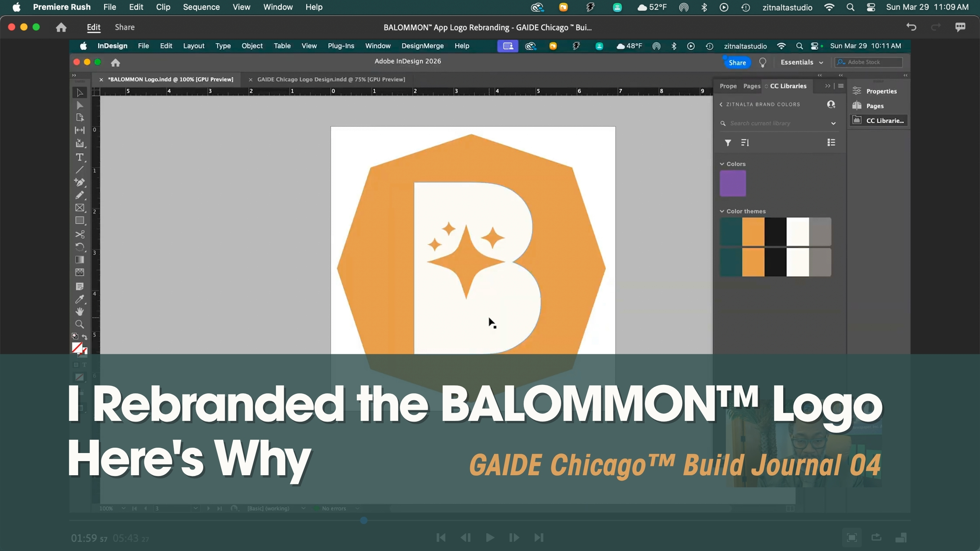
Task: Click the CC Libraries dock button
Action: pos(878,121)
